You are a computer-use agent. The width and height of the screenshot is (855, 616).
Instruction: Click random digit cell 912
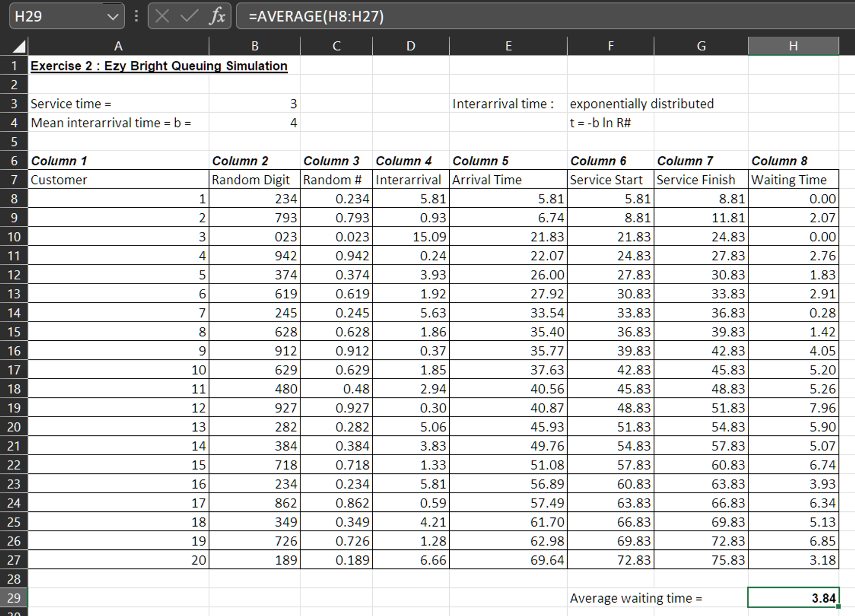(255, 351)
